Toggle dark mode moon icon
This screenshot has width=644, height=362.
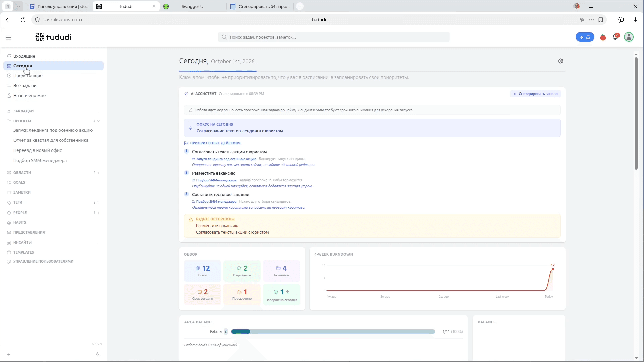click(x=98, y=354)
